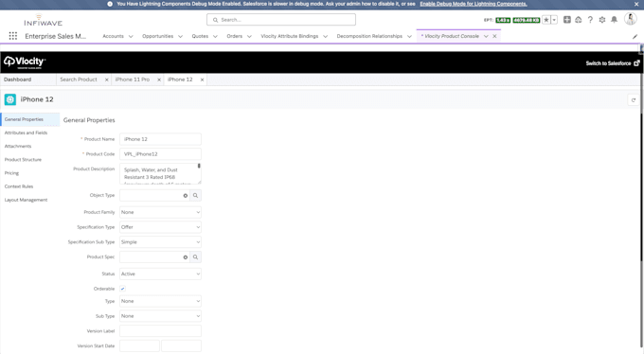This screenshot has width=644, height=354.
Task: Open the notifications bell
Action: tap(614, 20)
